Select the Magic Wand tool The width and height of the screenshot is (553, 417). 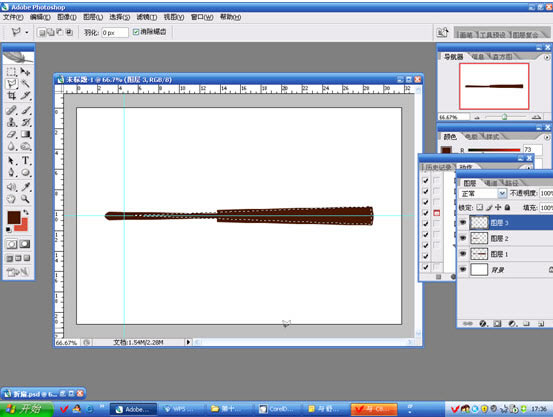click(x=25, y=84)
